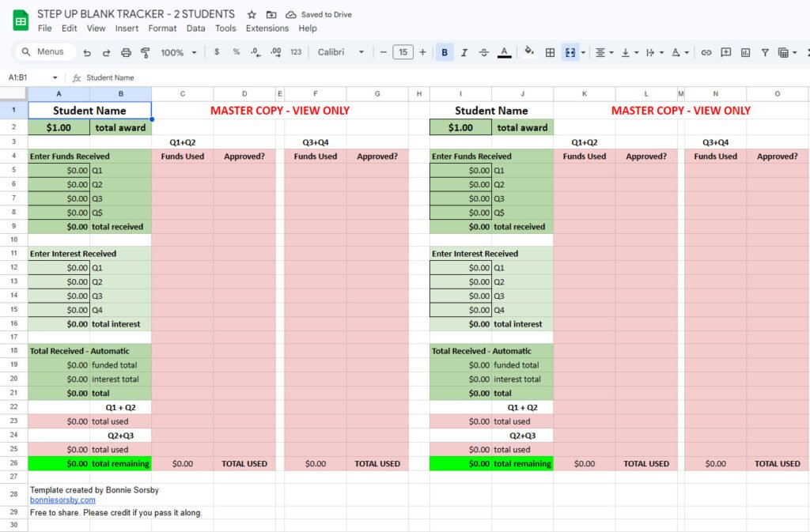Screen dimensions: 810x532
Task: Visit the bonniesorsby.com link
Action: coord(62,499)
